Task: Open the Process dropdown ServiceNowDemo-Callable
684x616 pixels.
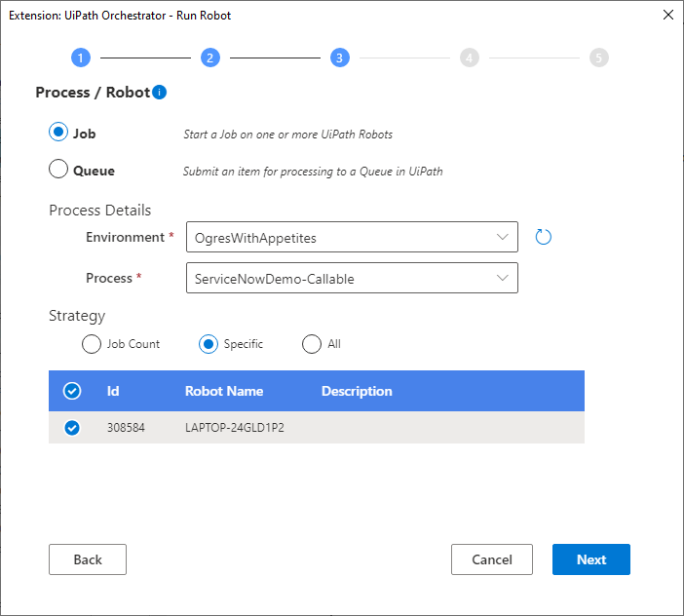Action: coord(352,278)
